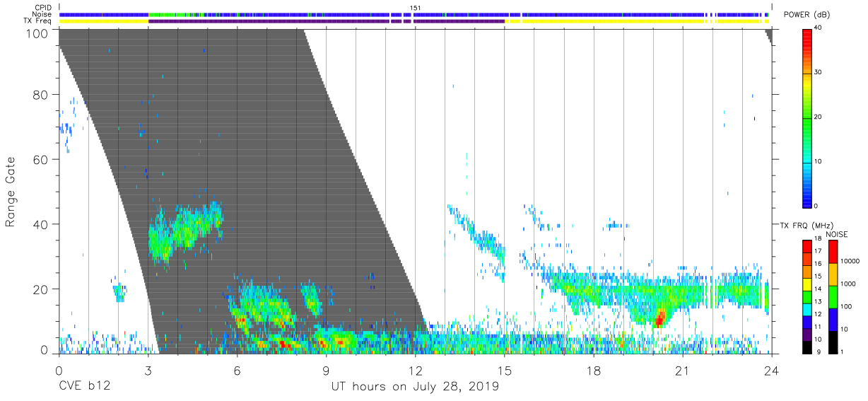Click the y-axis tick label '40'
868x401 pixels.
(x=40, y=224)
